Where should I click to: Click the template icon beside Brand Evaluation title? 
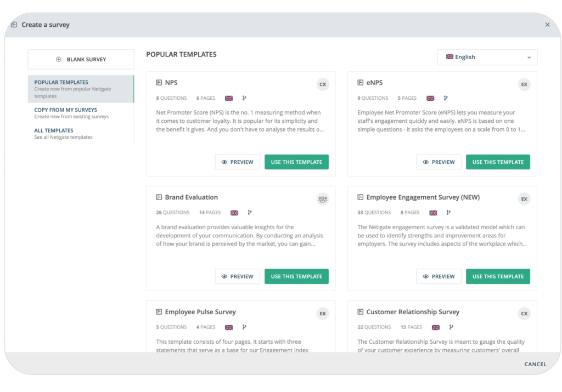click(x=159, y=197)
